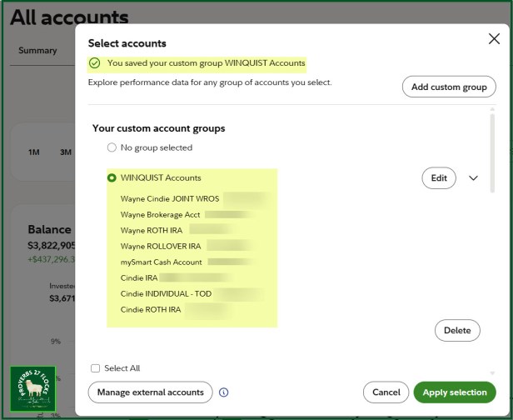Select the WINQUIST Accounts radio button

click(x=112, y=177)
